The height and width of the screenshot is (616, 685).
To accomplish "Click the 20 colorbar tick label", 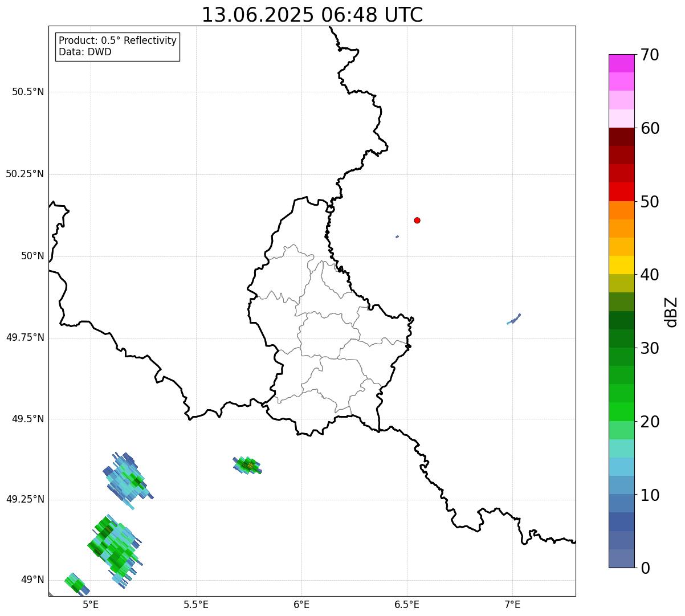I will (x=649, y=422).
